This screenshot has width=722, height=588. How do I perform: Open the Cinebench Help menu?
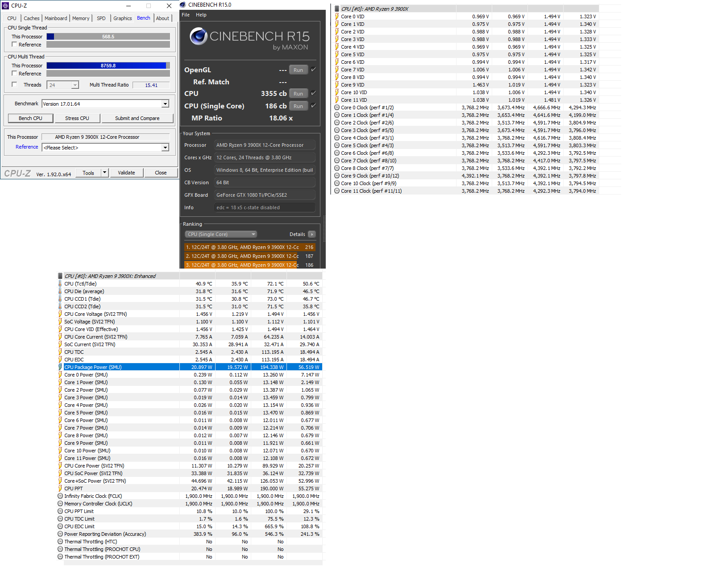click(x=201, y=15)
